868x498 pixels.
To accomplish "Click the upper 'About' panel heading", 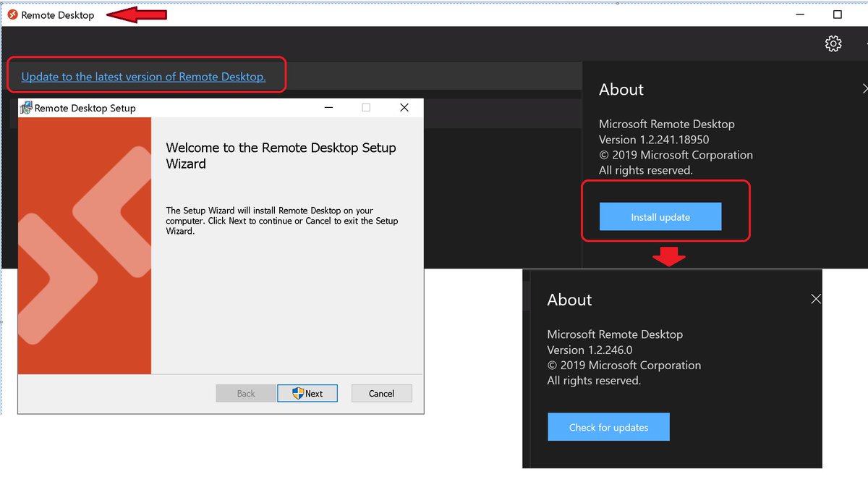I will point(621,90).
